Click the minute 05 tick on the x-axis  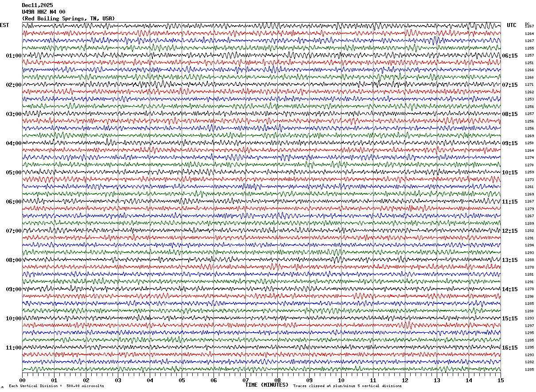click(182, 380)
